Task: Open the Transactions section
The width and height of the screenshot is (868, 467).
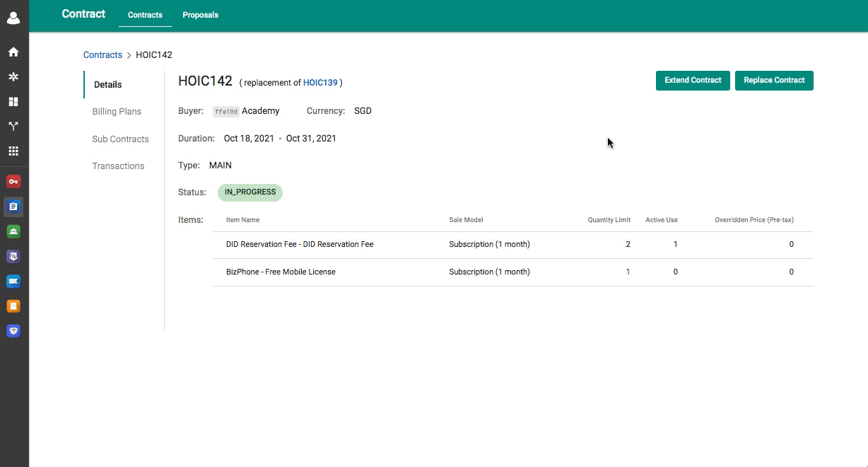Action: coord(118,166)
